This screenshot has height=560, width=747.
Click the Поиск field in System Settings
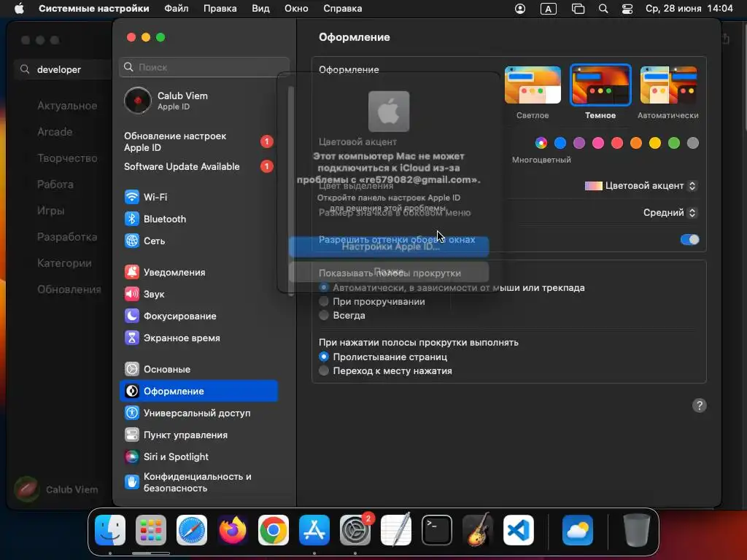point(204,67)
